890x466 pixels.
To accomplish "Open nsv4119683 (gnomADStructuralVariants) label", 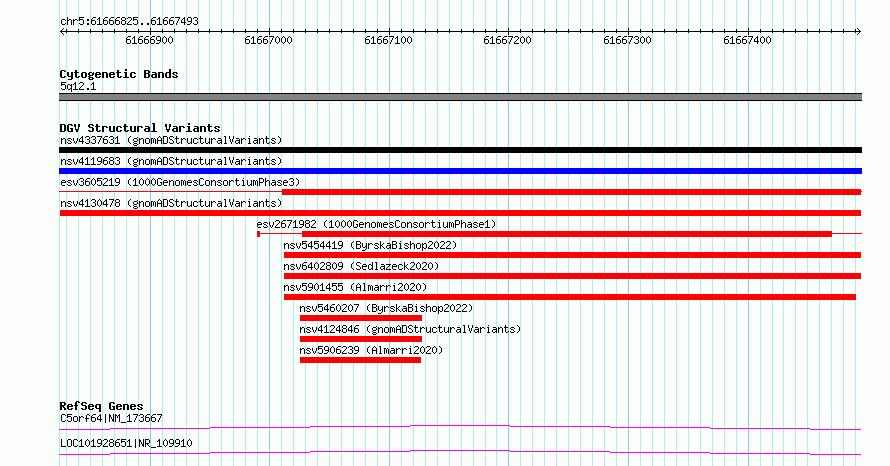I will coord(171,161).
